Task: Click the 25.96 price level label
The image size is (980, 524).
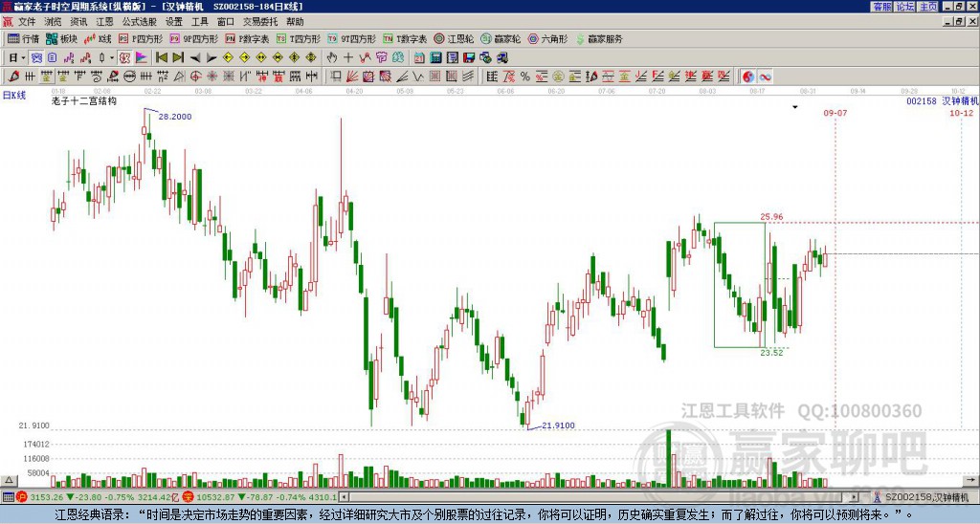Action: pos(772,217)
